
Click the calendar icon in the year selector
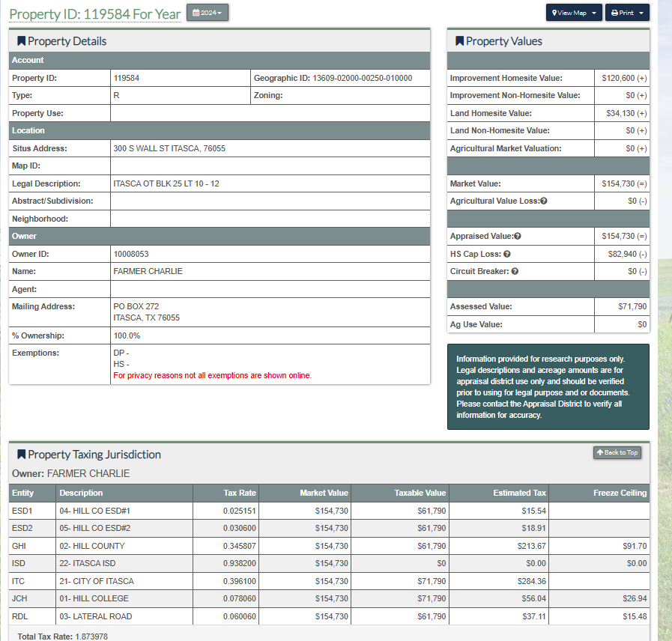[x=196, y=13]
